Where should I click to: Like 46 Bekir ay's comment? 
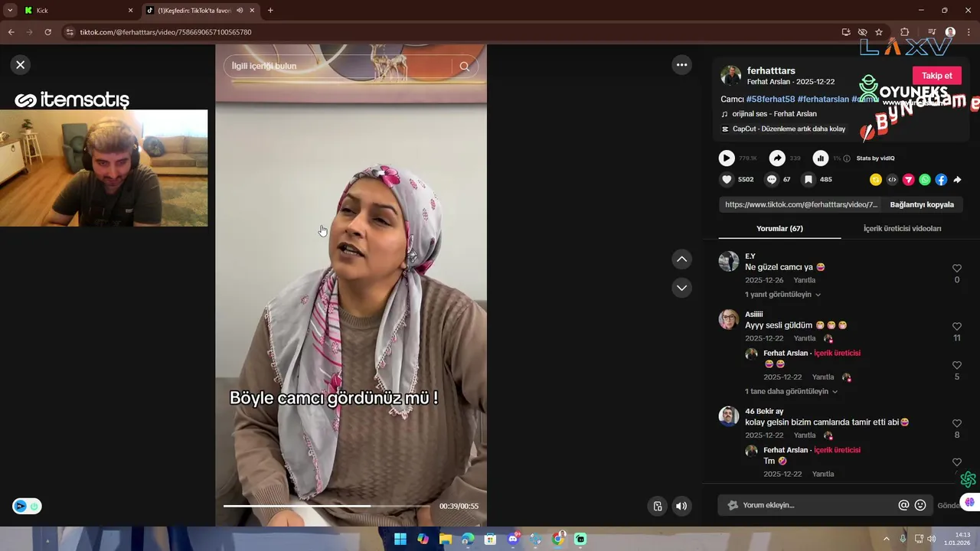[x=957, y=423]
